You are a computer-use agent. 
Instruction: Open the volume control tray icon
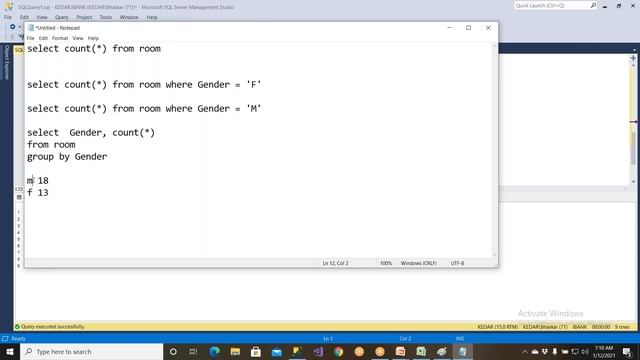[585, 351]
